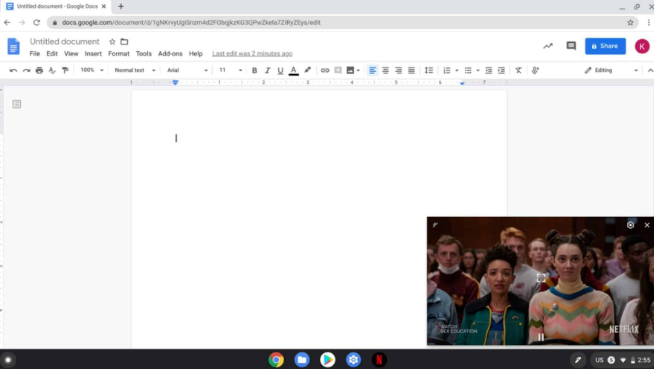The width and height of the screenshot is (654, 369).
Task: Open the Google account avatar K
Action: click(x=642, y=46)
